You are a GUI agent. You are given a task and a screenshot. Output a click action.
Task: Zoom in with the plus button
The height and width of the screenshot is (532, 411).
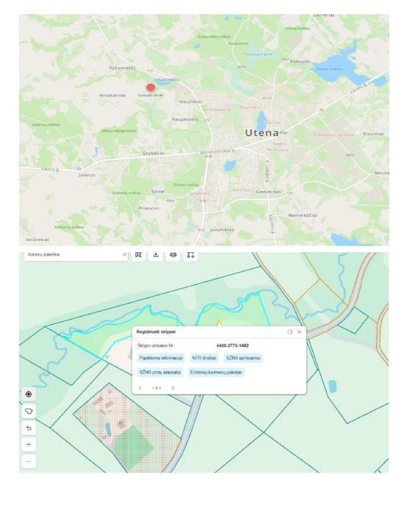(29, 444)
